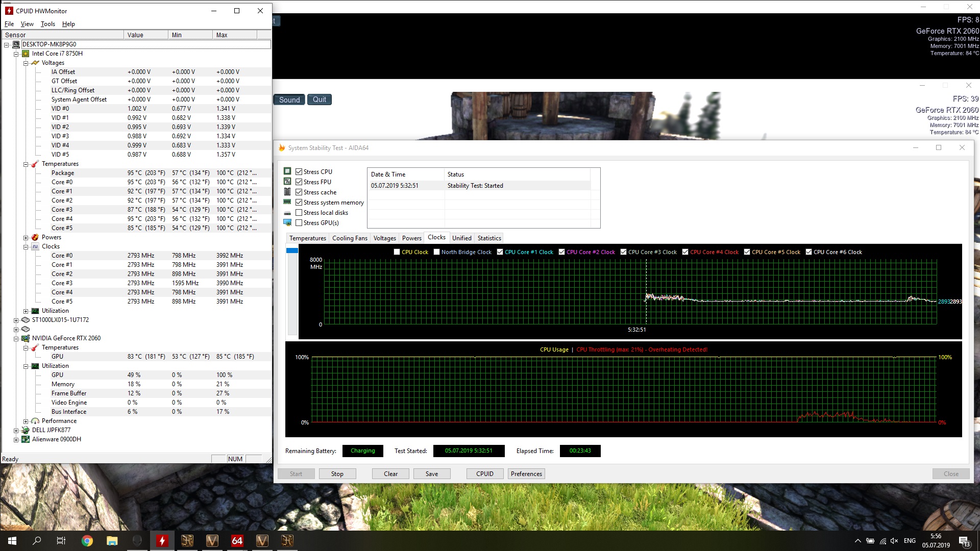The image size is (980, 551).
Task: Switch to Temperatures tab in AIDA64
Action: point(307,238)
